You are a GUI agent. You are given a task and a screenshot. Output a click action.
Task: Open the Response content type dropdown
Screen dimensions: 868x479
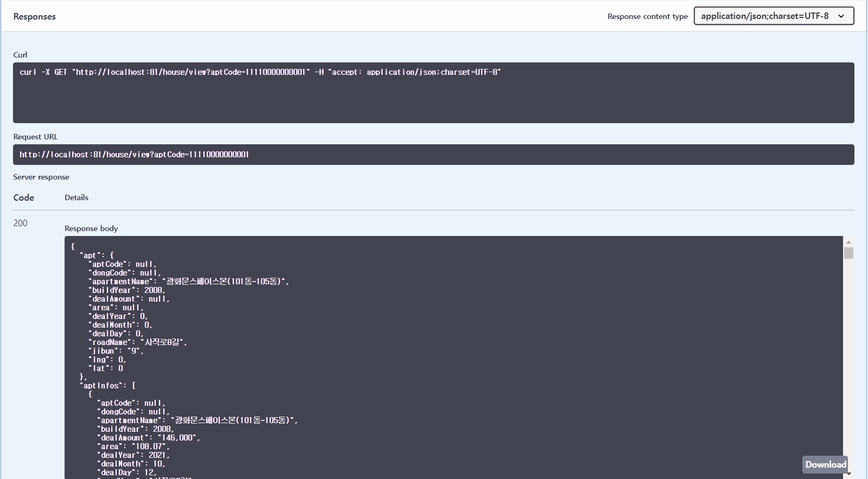pyautogui.click(x=774, y=16)
